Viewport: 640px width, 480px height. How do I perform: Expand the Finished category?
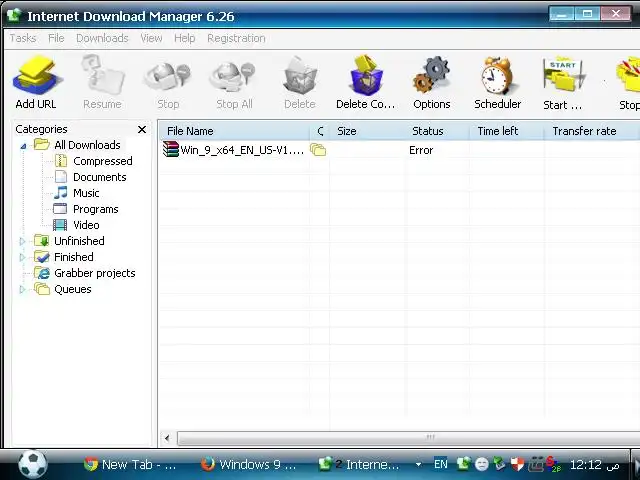pos(22,258)
